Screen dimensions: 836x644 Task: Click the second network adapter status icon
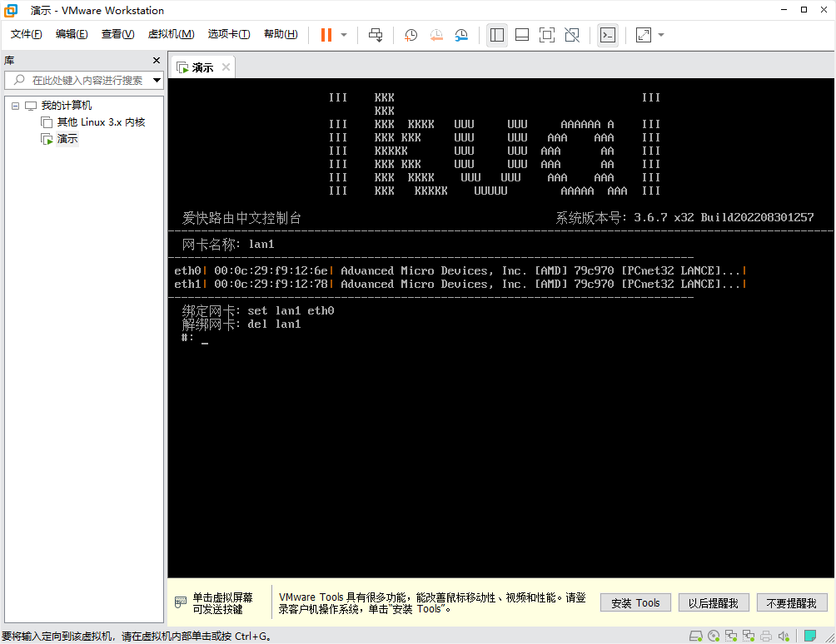click(x=749, y=636)
